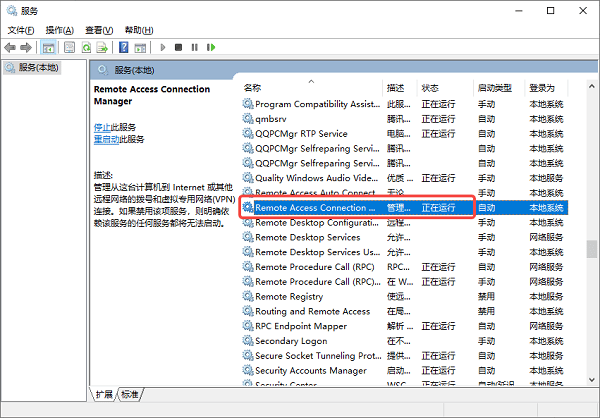This screenshot has width=600, height=418.
Task: Click the 重启动 service link
Action: coord(106,139)
